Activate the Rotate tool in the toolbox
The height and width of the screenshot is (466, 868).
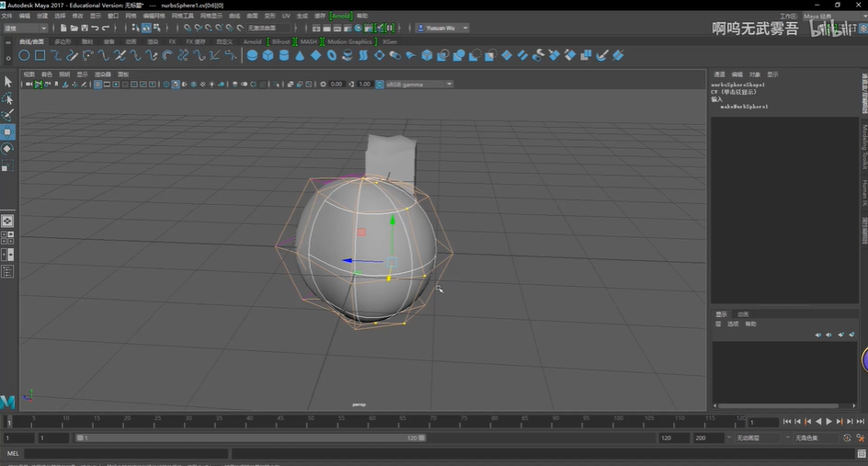coord(7,148)
